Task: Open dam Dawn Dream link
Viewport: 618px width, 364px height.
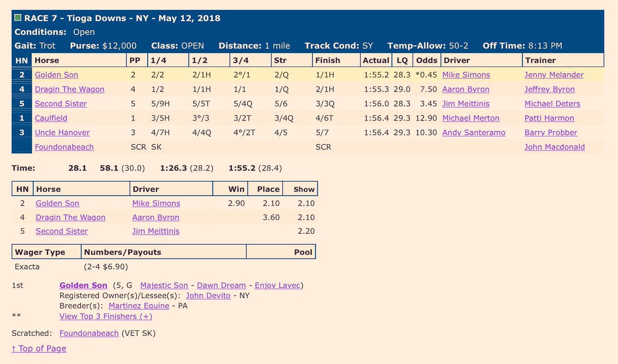Action: (221, 285)
